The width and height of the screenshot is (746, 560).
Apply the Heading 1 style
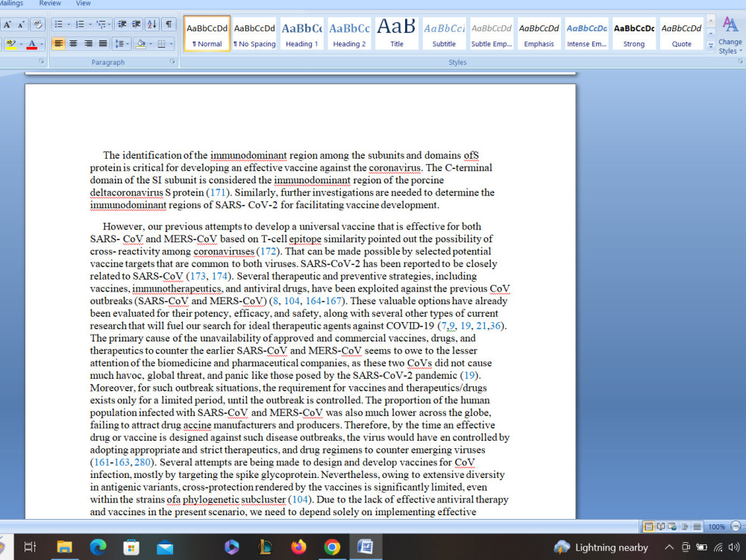point(301,33)
